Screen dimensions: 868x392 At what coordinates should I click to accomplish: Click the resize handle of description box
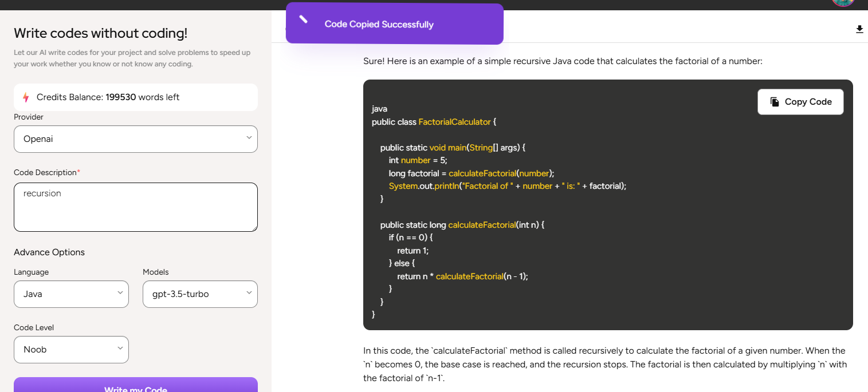pos(254,228)
